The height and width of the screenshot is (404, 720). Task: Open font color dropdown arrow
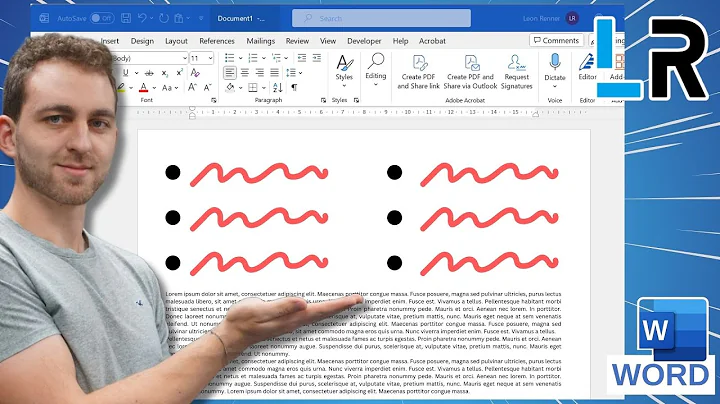click(x=154, y=88)
